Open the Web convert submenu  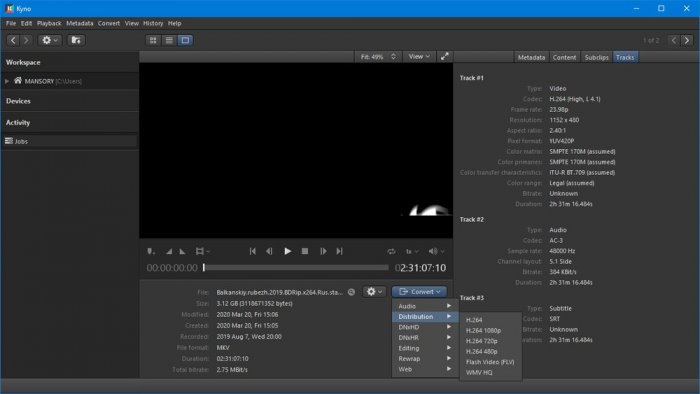pos(425,369)
